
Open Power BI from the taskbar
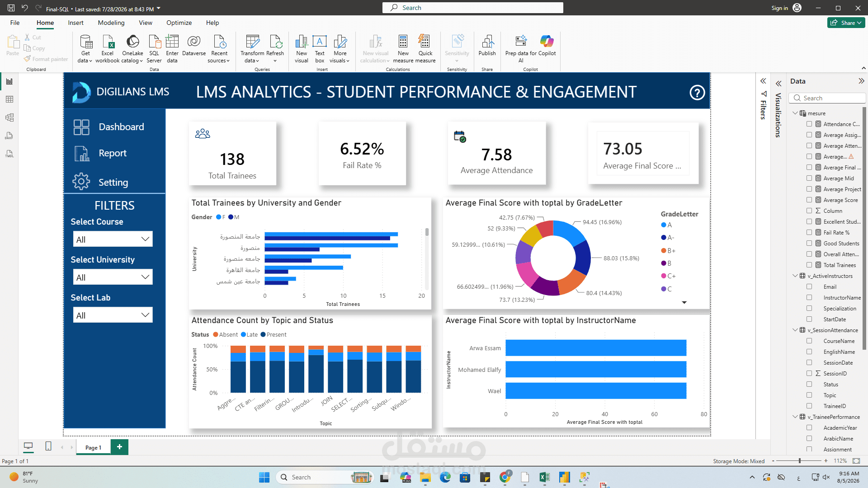(564, 477)
